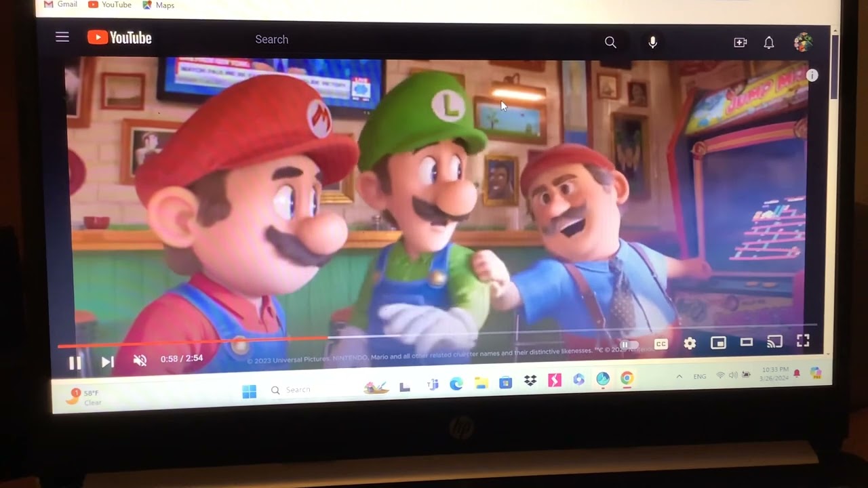Open the taskbar search highlight illustration

(376, 387)
